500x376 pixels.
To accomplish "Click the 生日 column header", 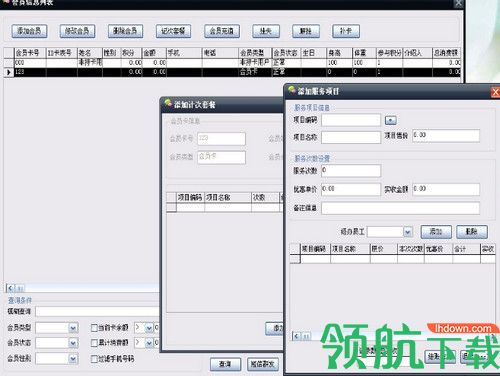I will click(x=314, y=53).
